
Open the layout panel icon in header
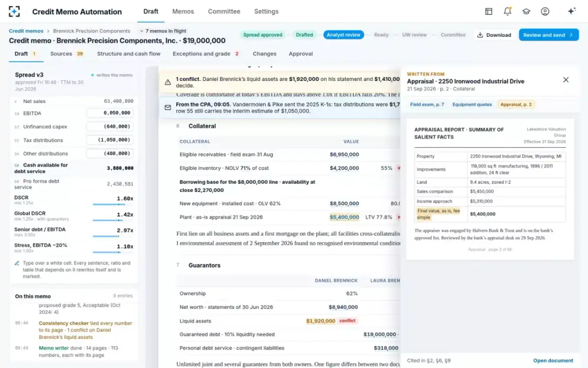pos(489,11)
